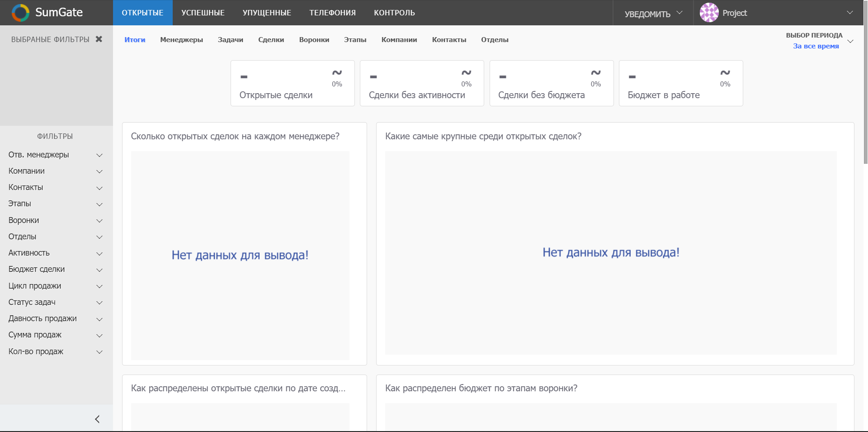The image size is (868, 432).
Task: Click heading about largest open deals
Action: (483, 136)
